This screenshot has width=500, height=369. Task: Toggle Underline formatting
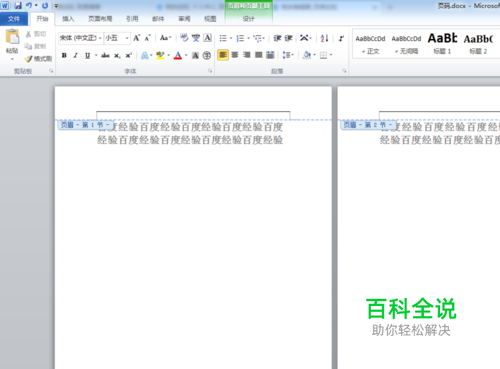[x=87, y=55]
